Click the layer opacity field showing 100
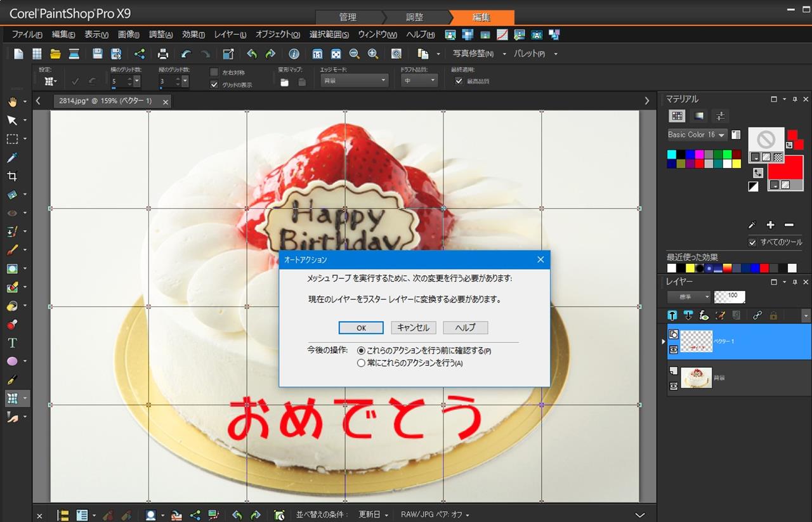812x522 pixels. click(x=730, y=296)
